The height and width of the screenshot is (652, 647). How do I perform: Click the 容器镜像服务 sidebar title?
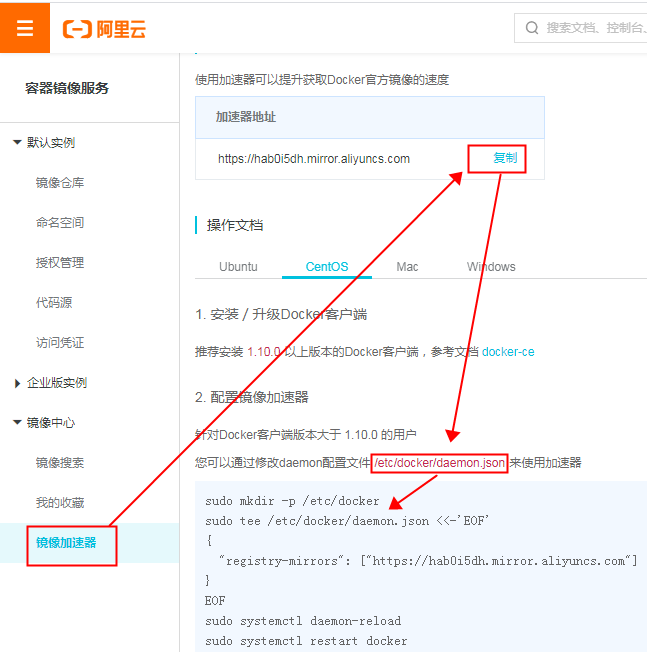pyautogui.click(x=67, y=88)
